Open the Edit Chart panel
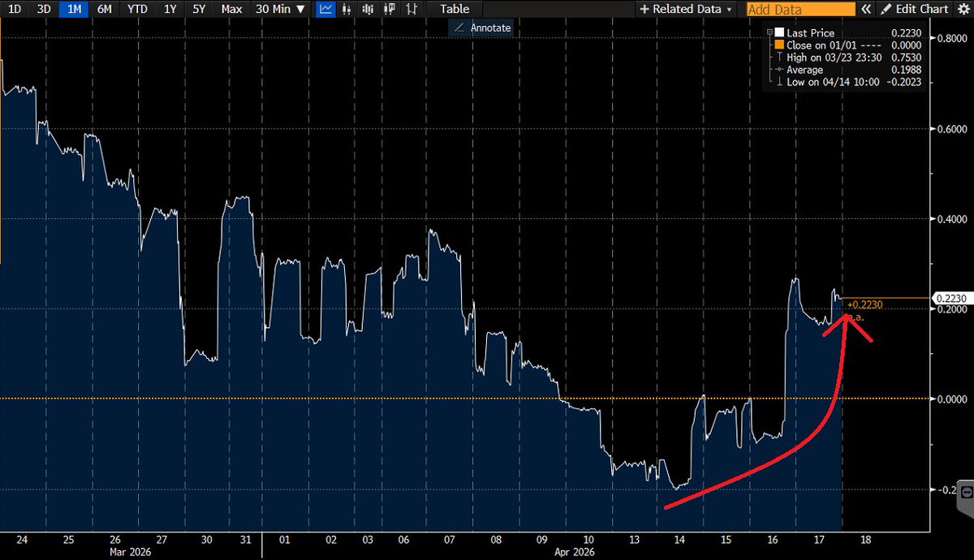 coord(913,9)
